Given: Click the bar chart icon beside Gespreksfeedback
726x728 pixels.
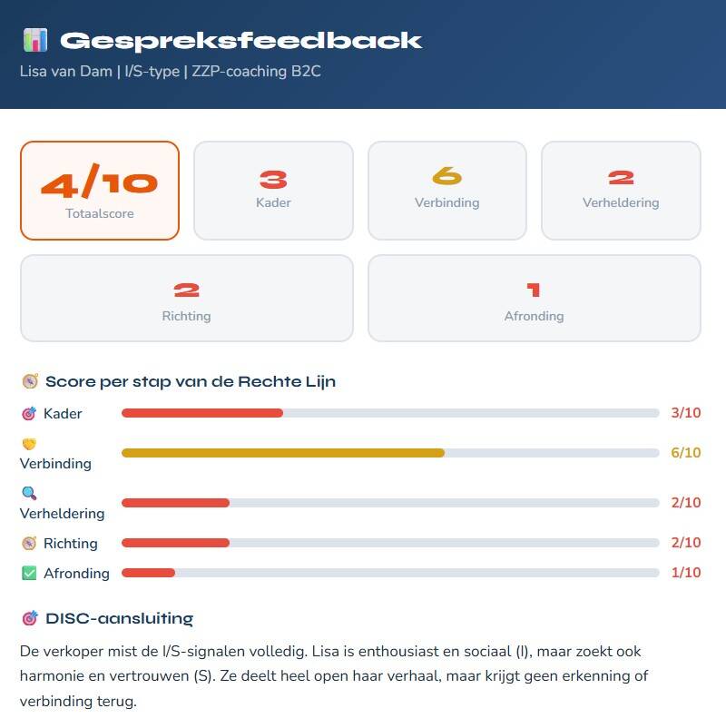Looking at the screenshot, I should (x=35, y=40).
